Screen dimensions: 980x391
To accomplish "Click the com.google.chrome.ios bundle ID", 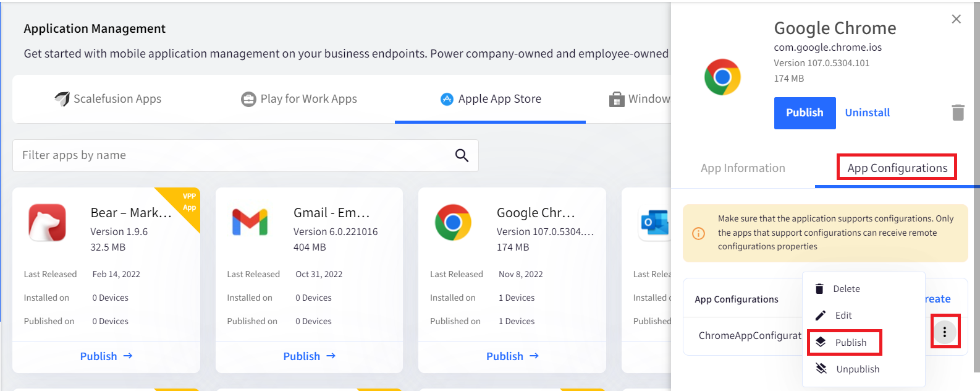I will 827,48.
